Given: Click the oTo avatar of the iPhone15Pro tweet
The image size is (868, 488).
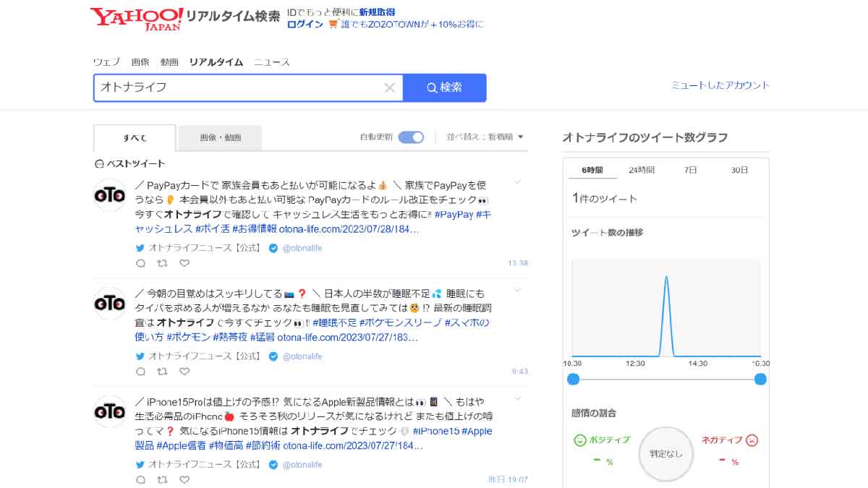Looking at the screenshot, I should [x=110, y=412].
